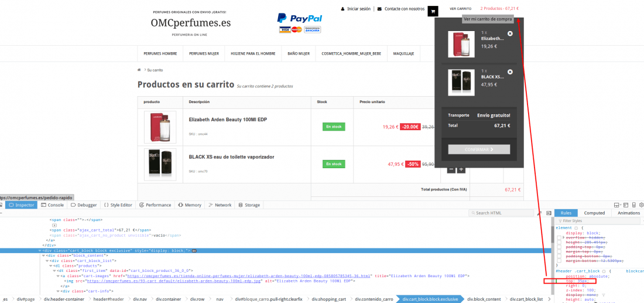Click the Search HTML input field
This screenshot has height=303, width=644.
click(x=501, y=213)
